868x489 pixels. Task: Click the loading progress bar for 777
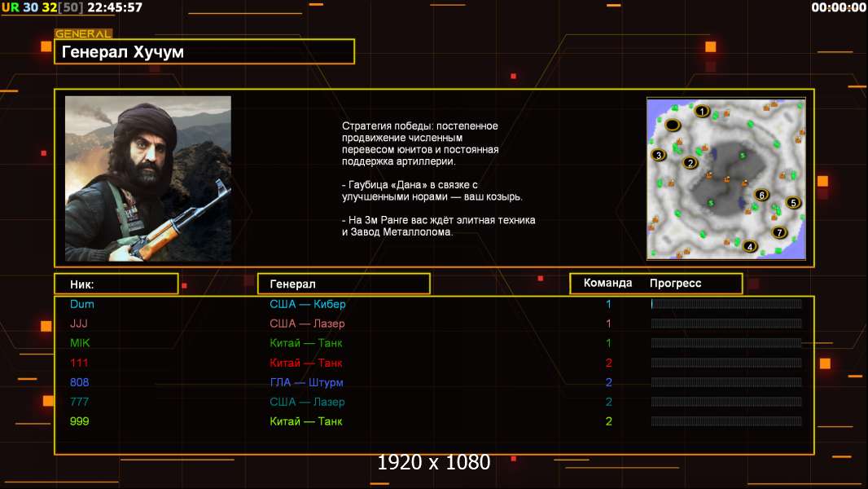click(726, 402)
